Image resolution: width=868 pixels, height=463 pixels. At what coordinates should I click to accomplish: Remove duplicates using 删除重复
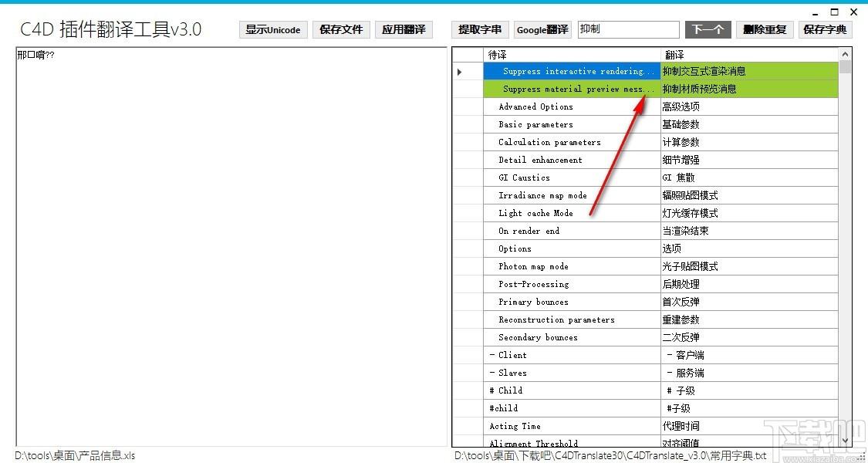click(765, 30)
